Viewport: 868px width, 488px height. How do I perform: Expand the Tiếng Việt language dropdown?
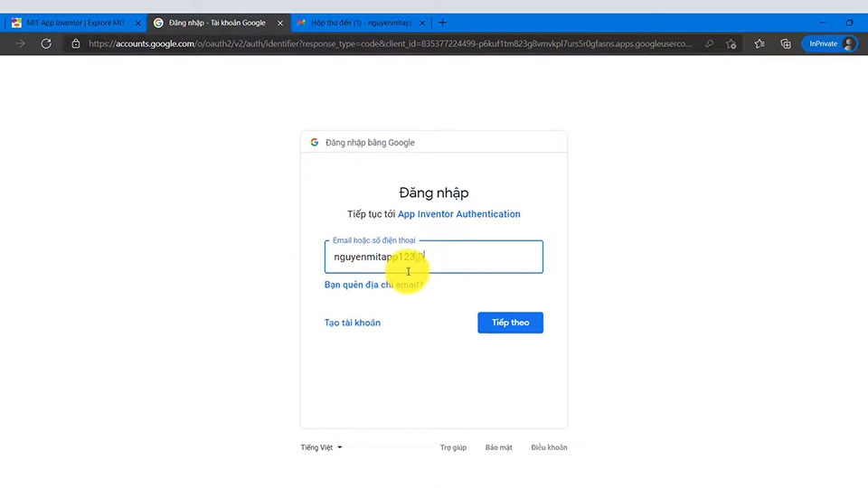(321, 447)
